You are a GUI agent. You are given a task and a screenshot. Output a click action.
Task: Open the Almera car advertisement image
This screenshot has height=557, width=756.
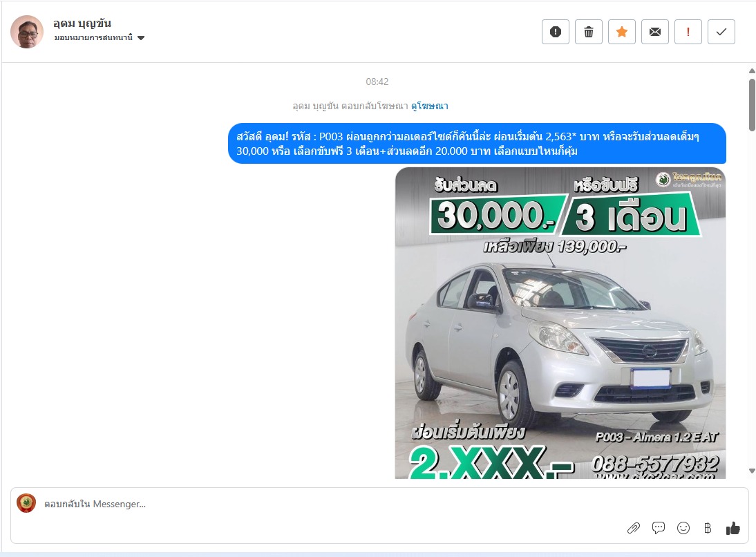(x=560, y=323)
